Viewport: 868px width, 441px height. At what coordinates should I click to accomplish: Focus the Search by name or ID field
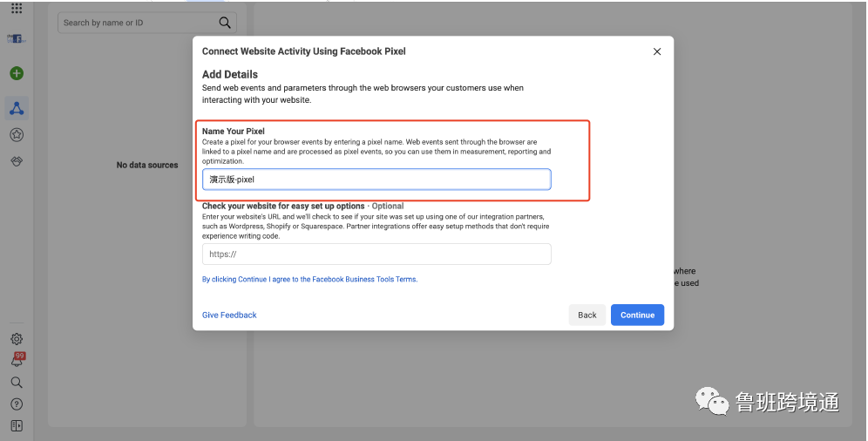147,23
